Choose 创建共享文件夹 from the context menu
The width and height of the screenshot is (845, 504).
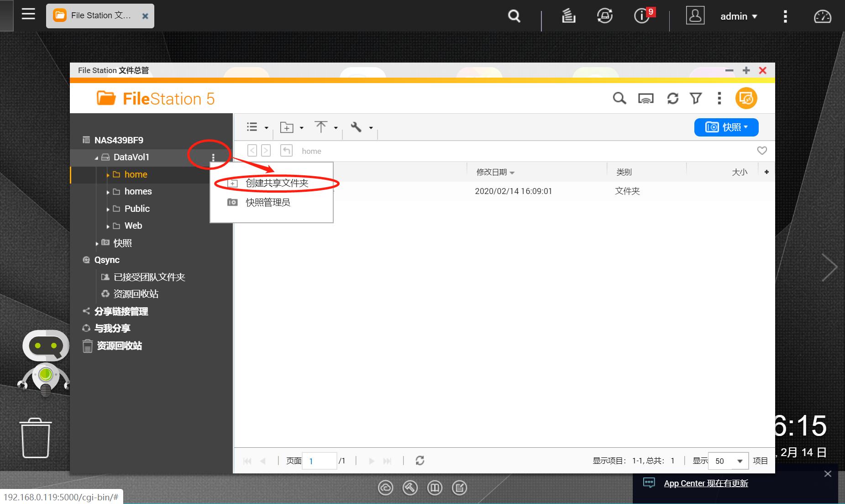point(276,183)
